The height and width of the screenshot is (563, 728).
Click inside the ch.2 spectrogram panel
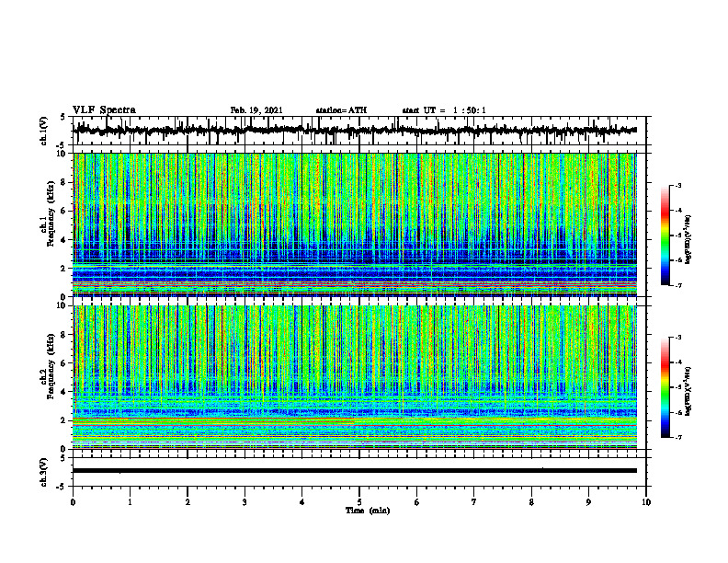355,377
